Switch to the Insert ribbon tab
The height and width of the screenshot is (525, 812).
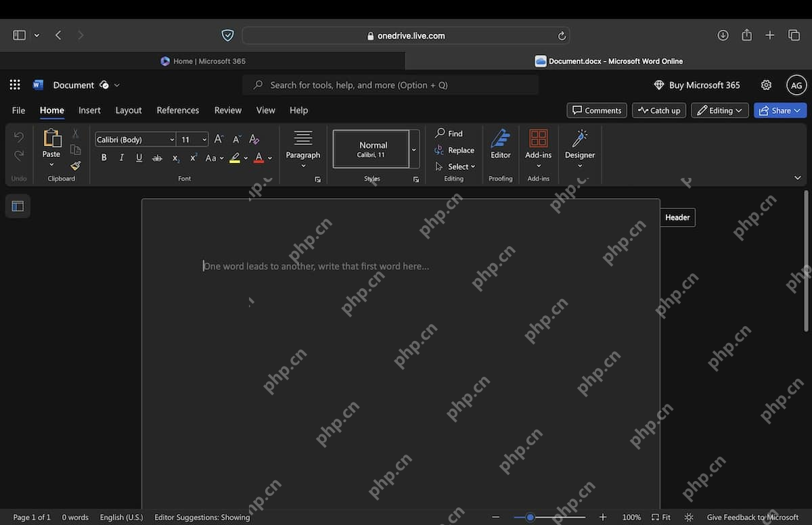(x=89, y=110)
